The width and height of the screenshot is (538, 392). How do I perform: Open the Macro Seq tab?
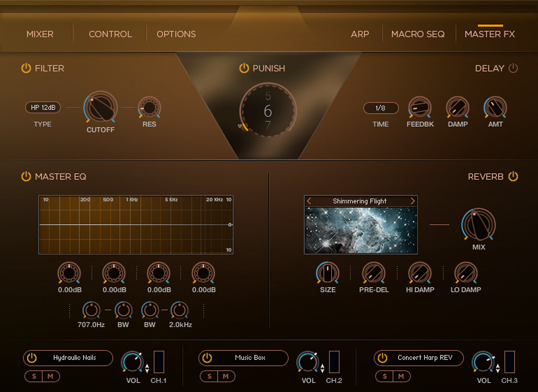coord(418,34)
